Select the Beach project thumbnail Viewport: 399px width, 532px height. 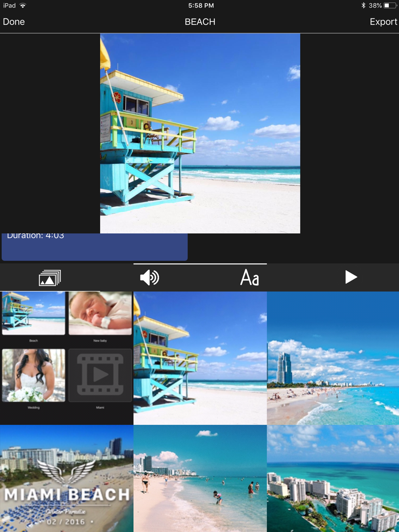click(x=34, y=313)
